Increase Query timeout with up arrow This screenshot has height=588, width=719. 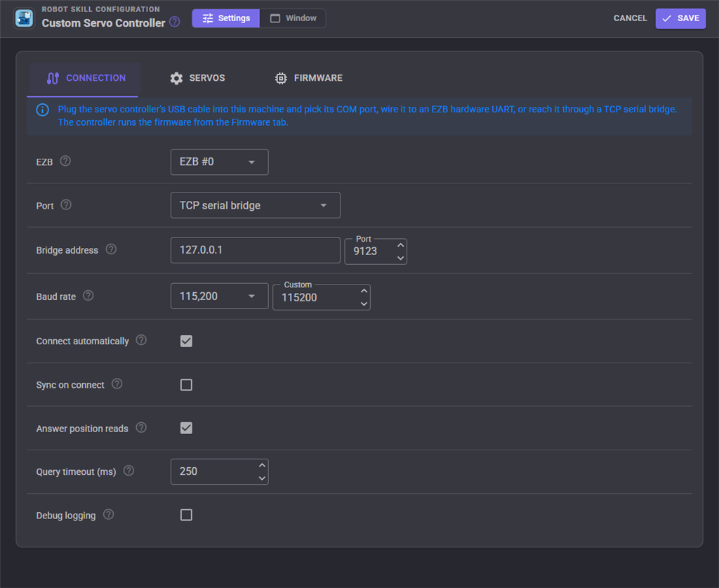[x=262, y=466]
